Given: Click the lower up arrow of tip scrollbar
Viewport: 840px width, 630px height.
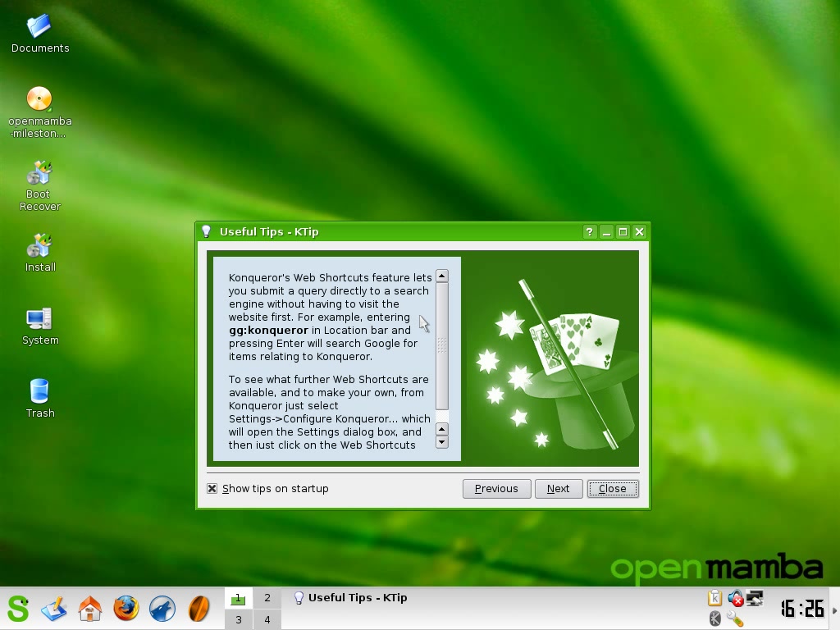Looking at the screenshot, I should tap(442, 429).
